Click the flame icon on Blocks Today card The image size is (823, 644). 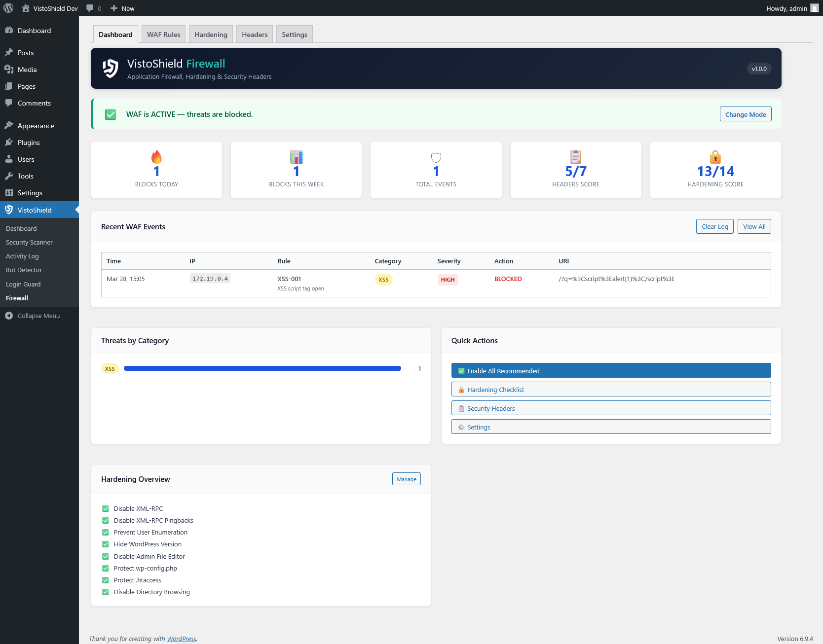coord(156,157)
